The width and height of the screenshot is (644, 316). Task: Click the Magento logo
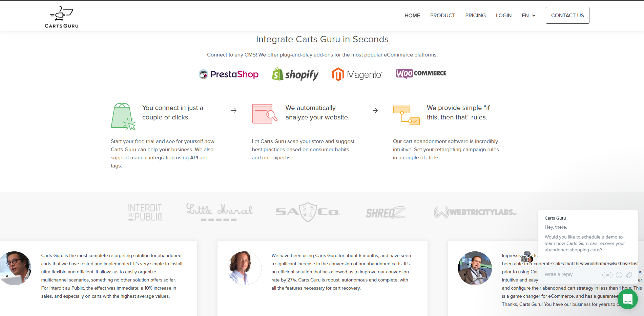(357, 74)
